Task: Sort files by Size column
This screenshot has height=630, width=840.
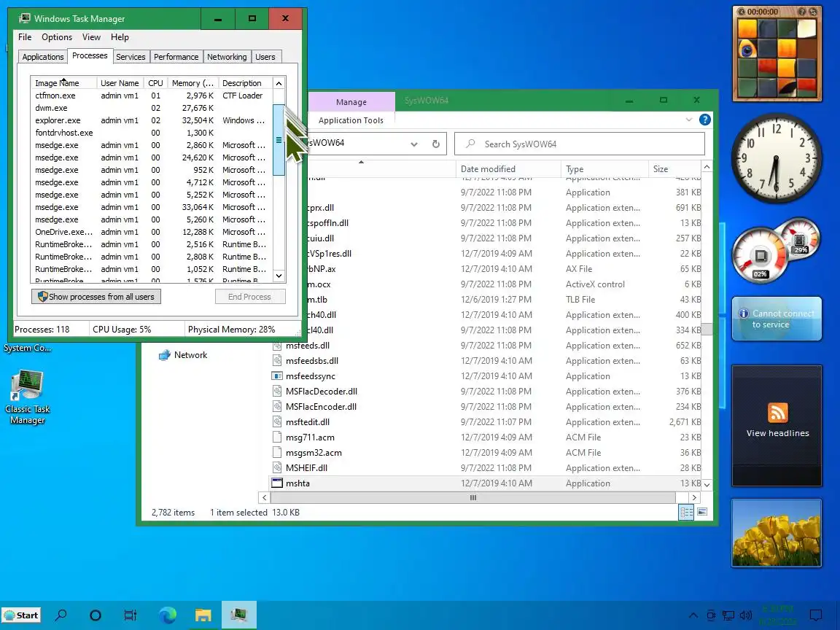Action: click(x=674, y=168)
